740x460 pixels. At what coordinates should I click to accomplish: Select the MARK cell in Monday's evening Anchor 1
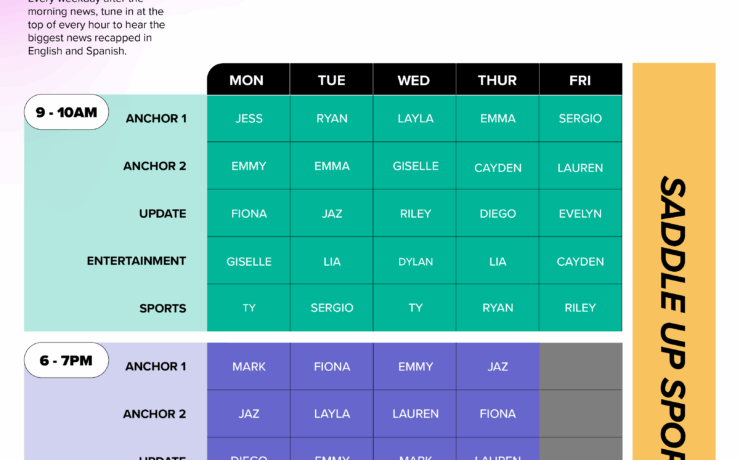pos(249,367)
